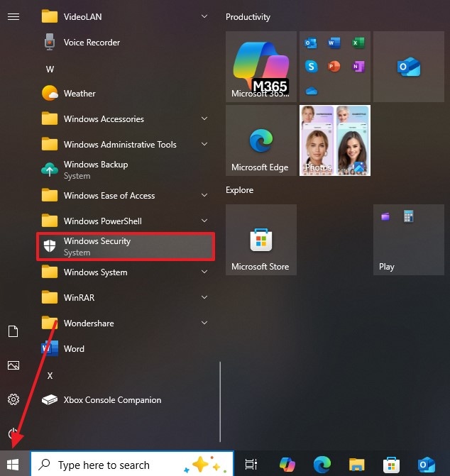Expand Windows Administrative Tools folder
The width and height of the screenshot is (450, 476).
pos(126,144)
